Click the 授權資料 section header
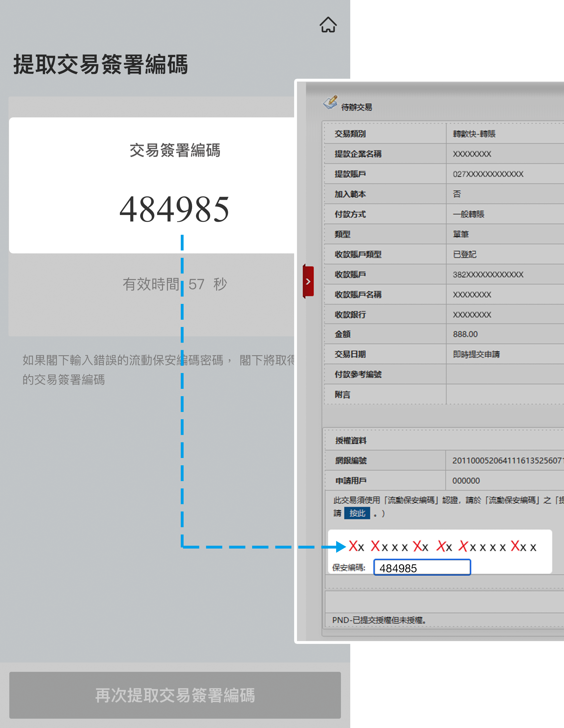The image size is (564, 728). pos(351,441)
